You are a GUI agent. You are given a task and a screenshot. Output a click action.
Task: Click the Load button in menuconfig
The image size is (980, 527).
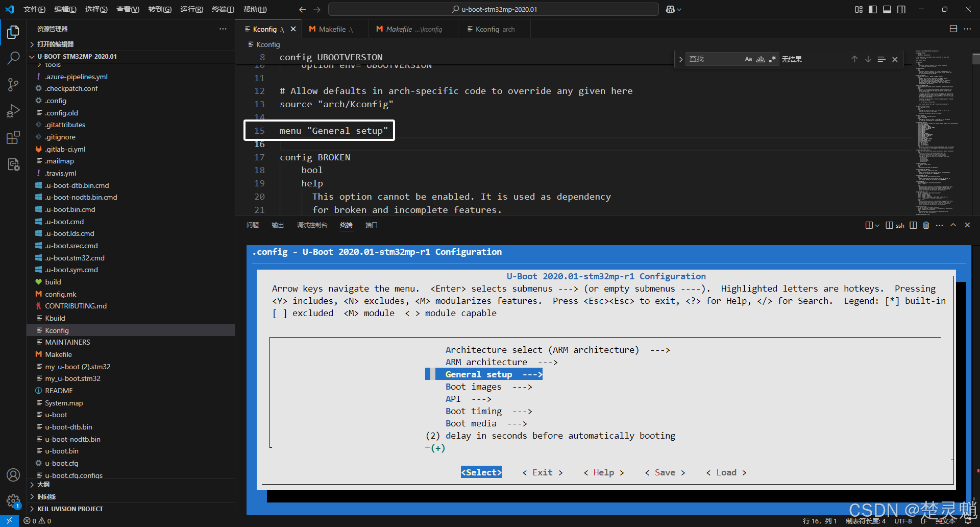pos(726,473)
